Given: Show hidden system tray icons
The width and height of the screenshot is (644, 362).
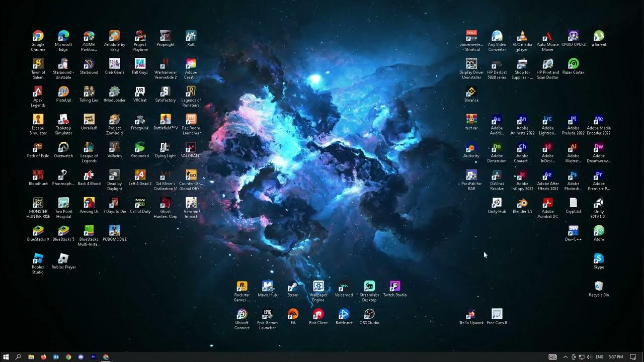Looking at the screenshot, I should 565,357.
